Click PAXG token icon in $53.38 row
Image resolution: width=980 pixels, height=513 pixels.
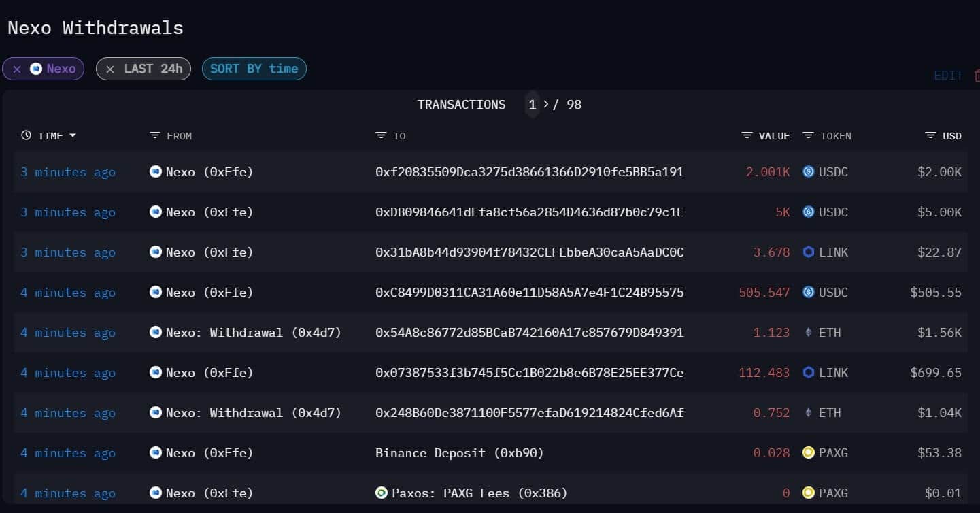[808, 453]
